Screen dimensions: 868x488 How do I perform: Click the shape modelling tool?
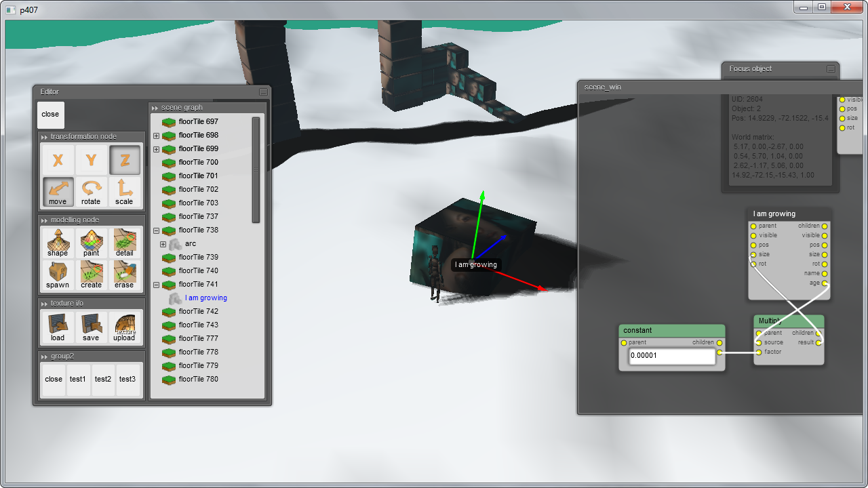click(58, 243)
